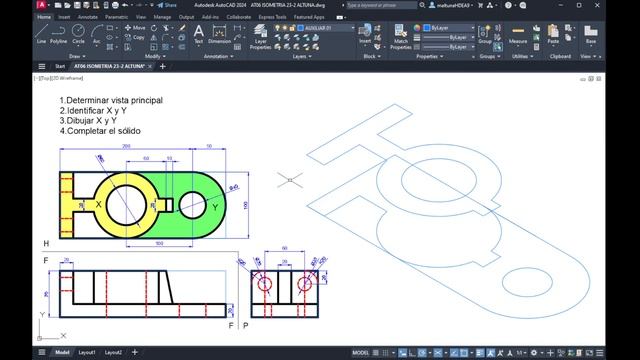Click the Undo arrow in quick access toolbar
The width and height of the screenshot is (640, 360).
tap(125, 5)
